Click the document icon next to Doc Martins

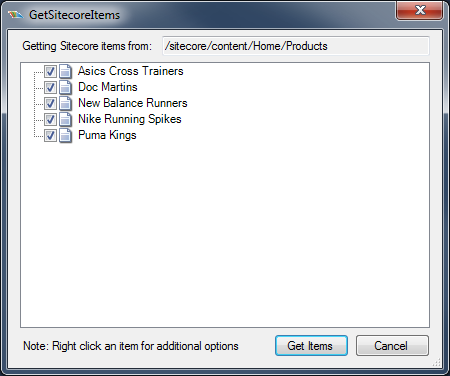click(65, 87)
